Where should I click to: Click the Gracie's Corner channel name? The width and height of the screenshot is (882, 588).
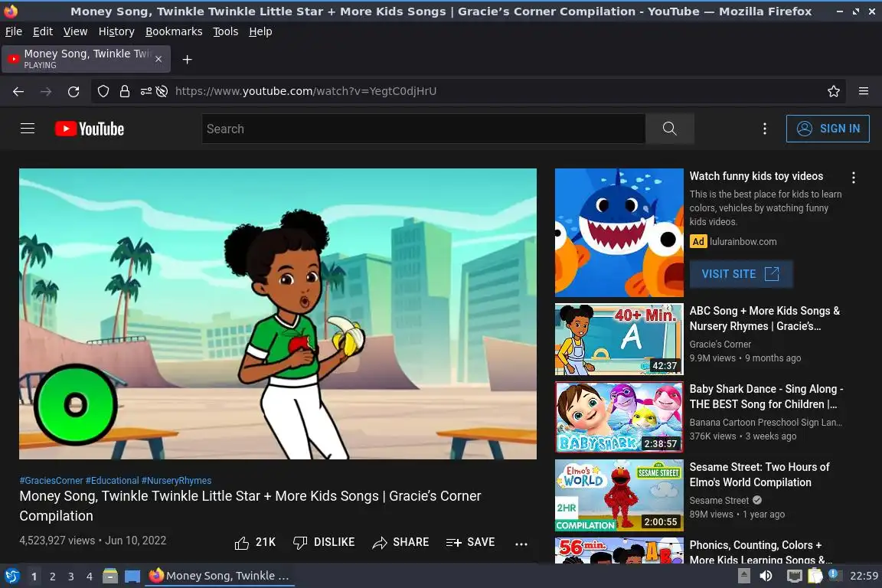720,344
